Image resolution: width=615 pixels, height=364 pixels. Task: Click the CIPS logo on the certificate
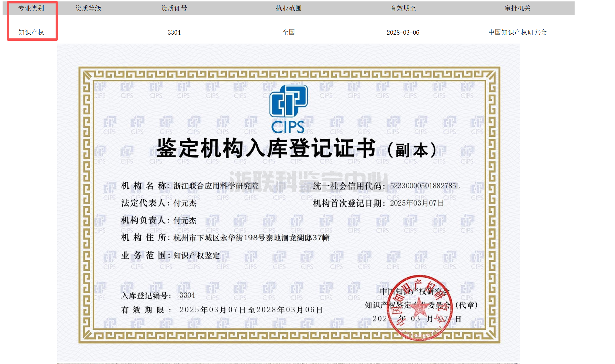(287, 109)
